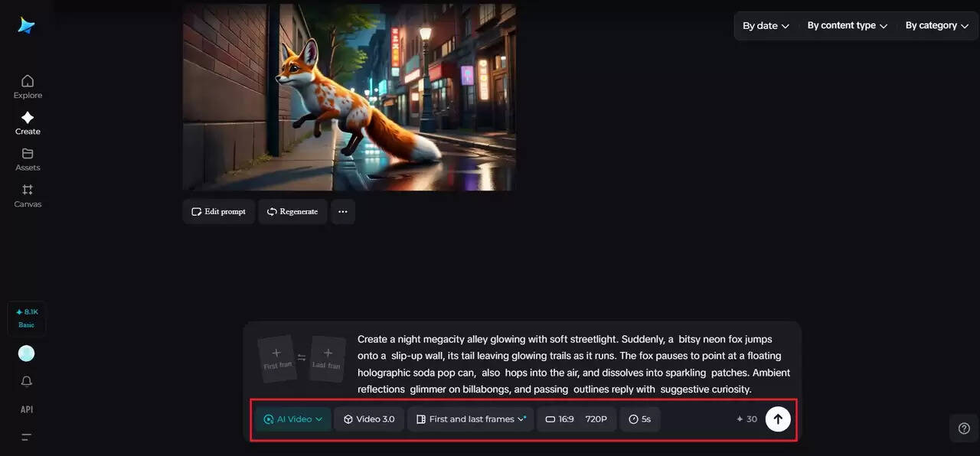This screenshot has height=456, width=980.
Task: Click the Regenerate button
Action: tap(292, 212)
